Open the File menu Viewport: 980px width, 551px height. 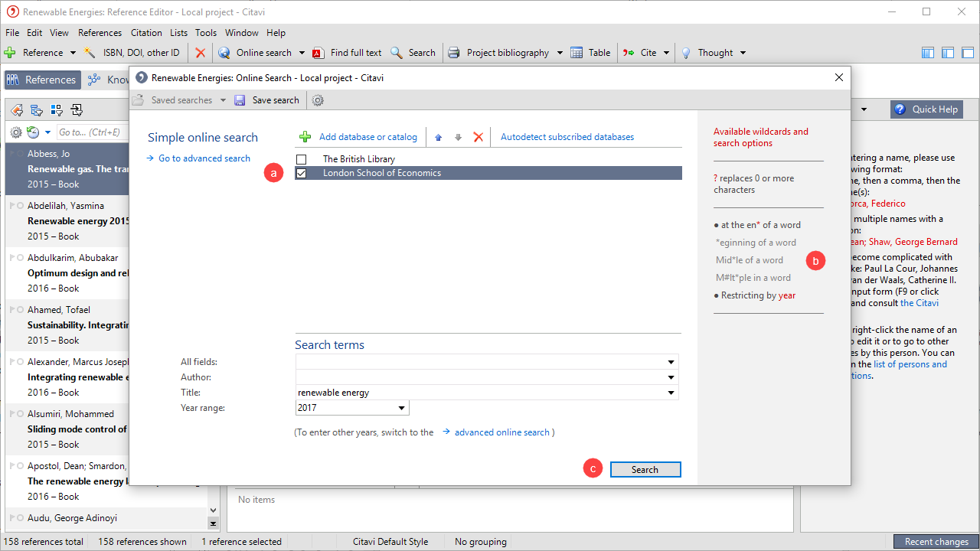click(12, 33)
